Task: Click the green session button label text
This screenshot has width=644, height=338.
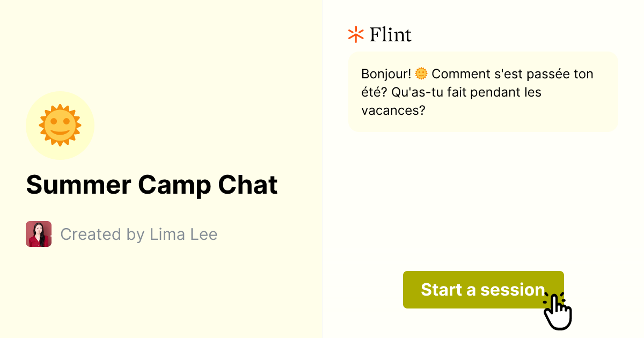Action: (482, 290)
